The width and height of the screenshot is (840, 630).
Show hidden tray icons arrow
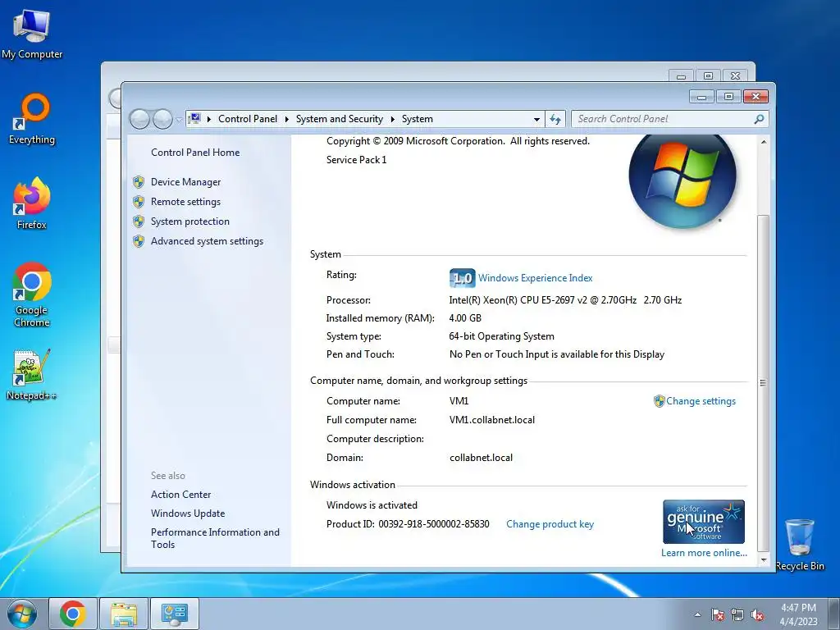pos(697,614)
